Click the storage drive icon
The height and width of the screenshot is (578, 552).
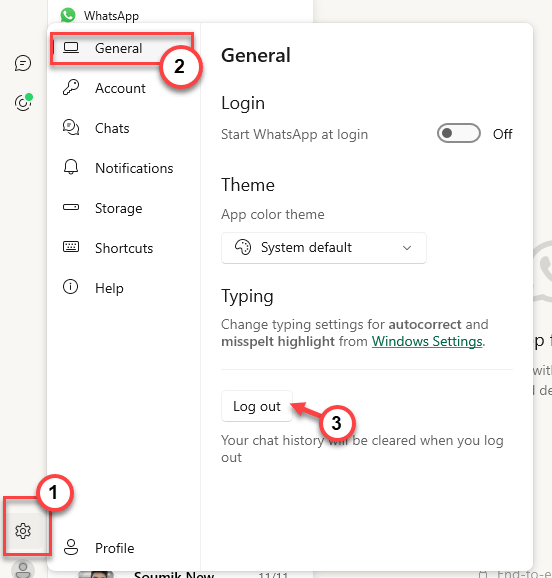(71, 207)
